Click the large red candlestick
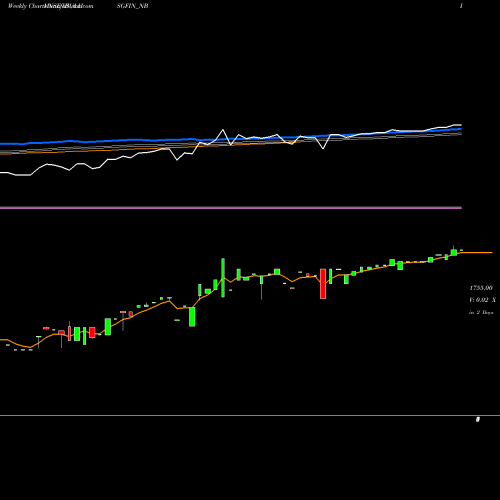The height and width of the screenshot is (500, 500). (323, 284)
